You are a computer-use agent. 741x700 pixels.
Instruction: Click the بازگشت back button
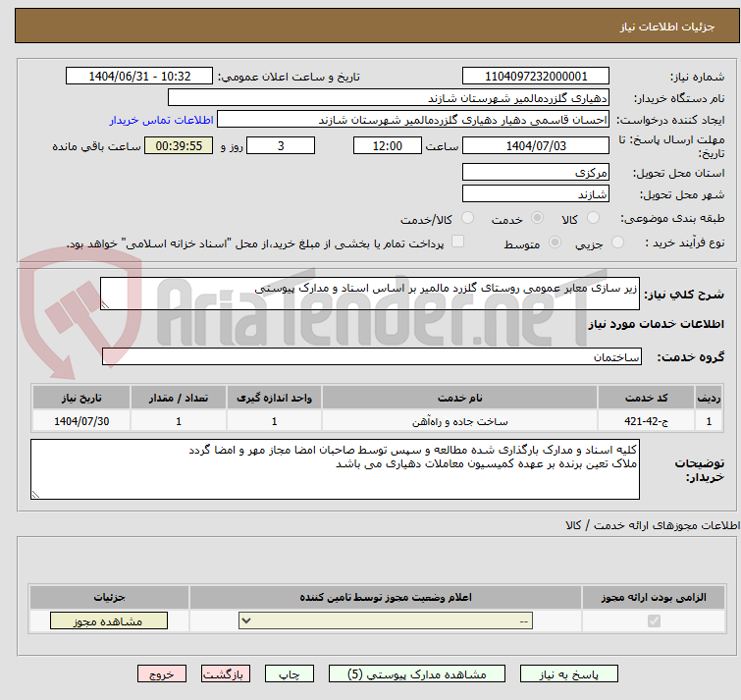[x=226, y=674]
